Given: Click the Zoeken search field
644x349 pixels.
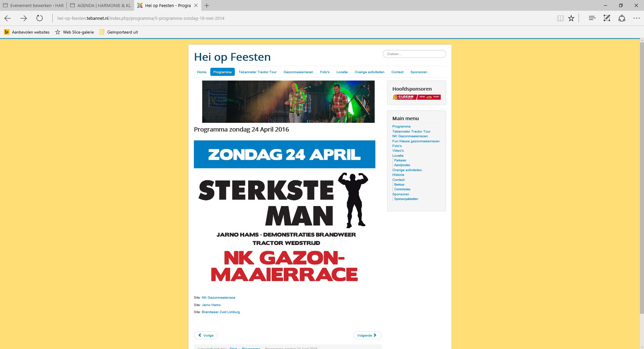Looking at the screenshot, I should [414, 54].
